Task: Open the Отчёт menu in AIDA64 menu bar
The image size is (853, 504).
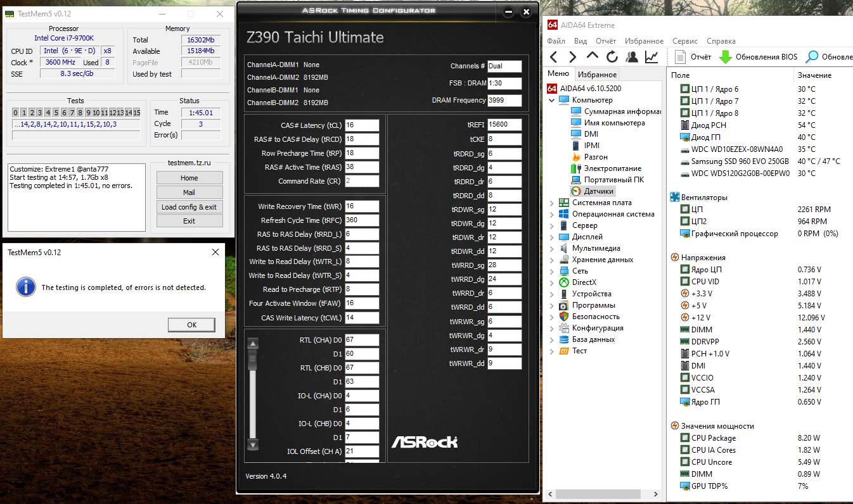Action: pyautogui.click(x=606, y=41)
